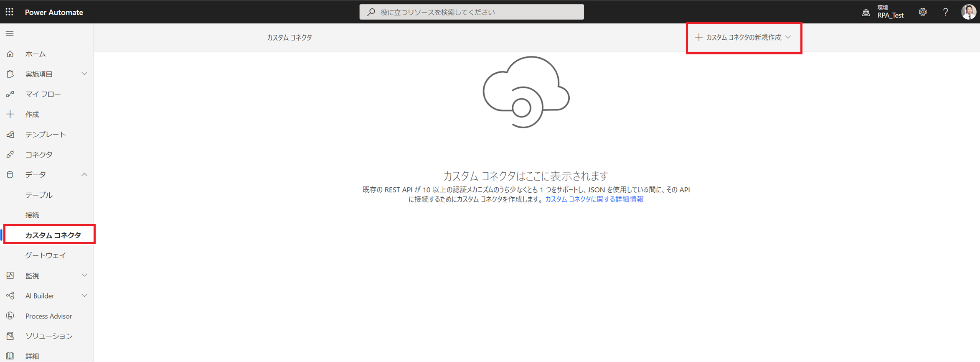Image resolution: width=980 pixels, height=362 pixels.
Task: Click the Process Advisor icon
Action: (x=10, y=316)
